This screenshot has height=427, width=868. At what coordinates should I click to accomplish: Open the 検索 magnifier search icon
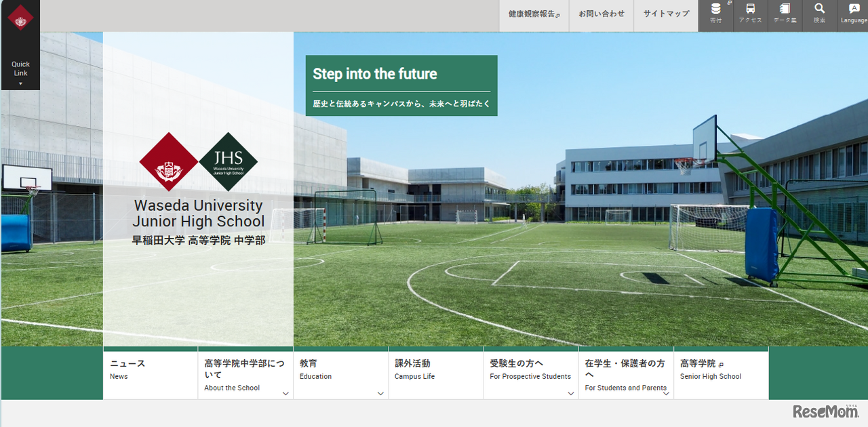(x=819, y=14)
